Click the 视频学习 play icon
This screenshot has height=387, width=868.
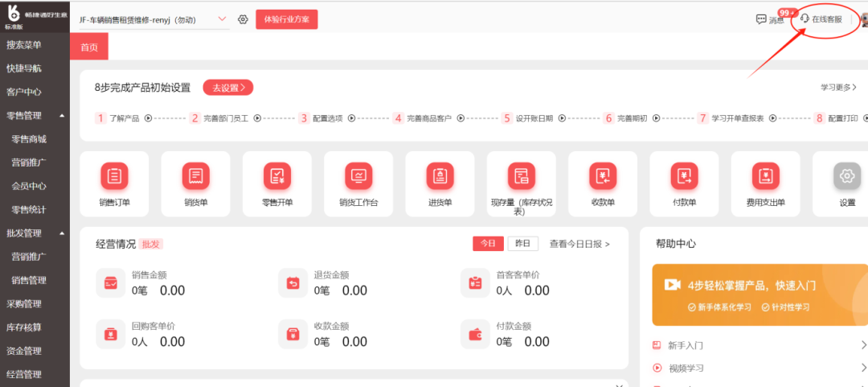tap(657, 367)
